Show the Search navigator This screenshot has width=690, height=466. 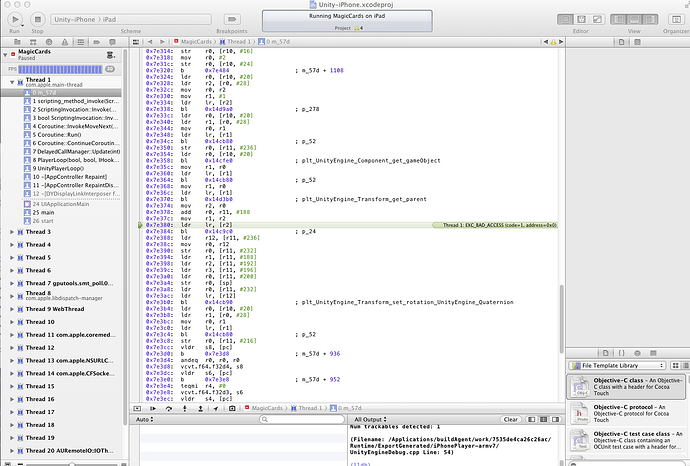click(x=49, y=42)
